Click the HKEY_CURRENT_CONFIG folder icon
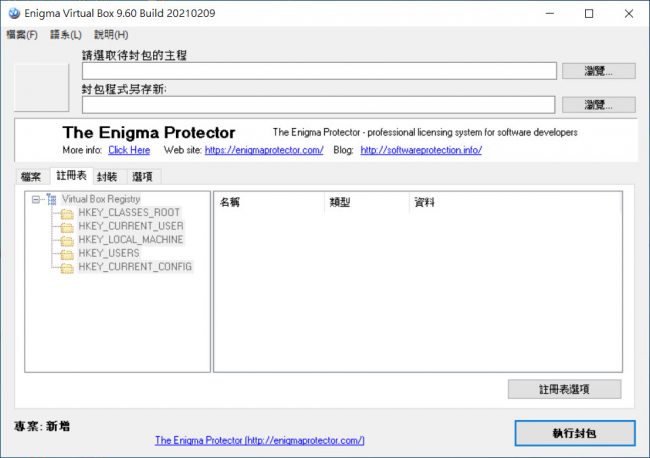The image size is (650, 458). pos(67,267)
